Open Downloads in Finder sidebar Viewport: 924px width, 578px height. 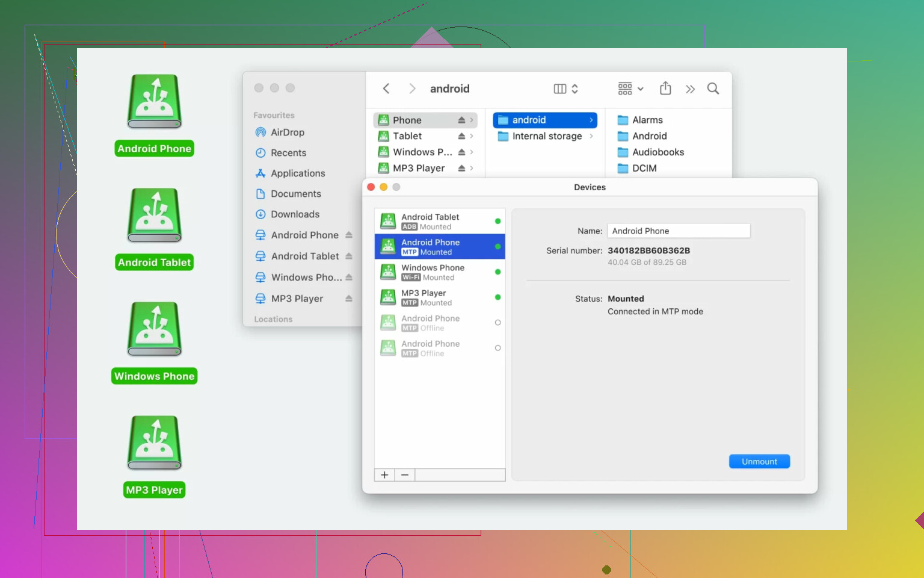pyautogui.click(x=295, y=214)
